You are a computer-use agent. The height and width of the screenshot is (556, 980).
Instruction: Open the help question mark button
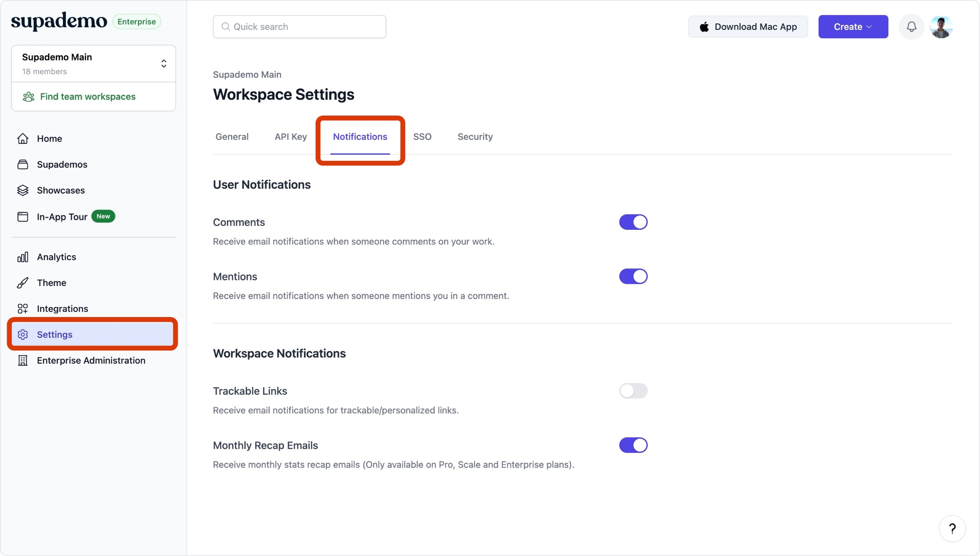click(952, 529)
